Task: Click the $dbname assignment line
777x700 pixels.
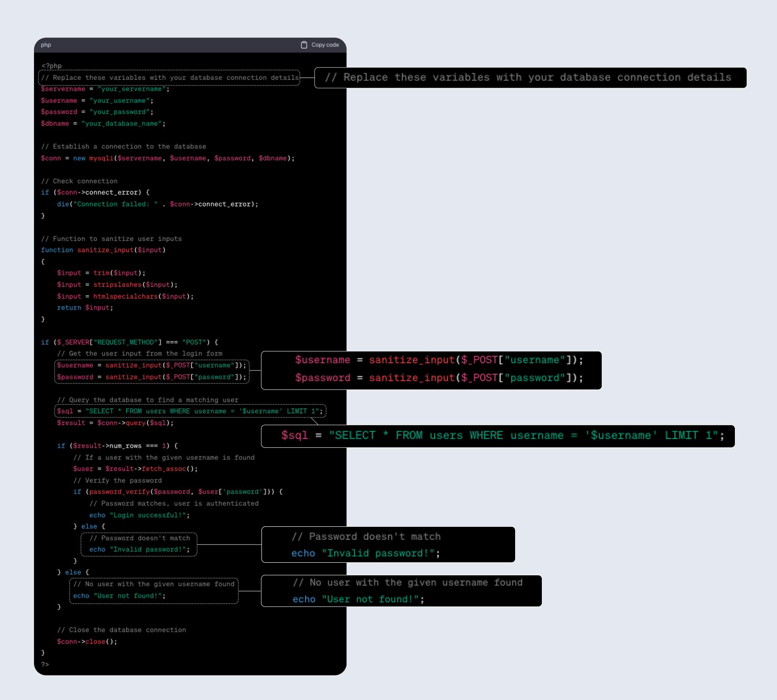Action: click(103, 123)
